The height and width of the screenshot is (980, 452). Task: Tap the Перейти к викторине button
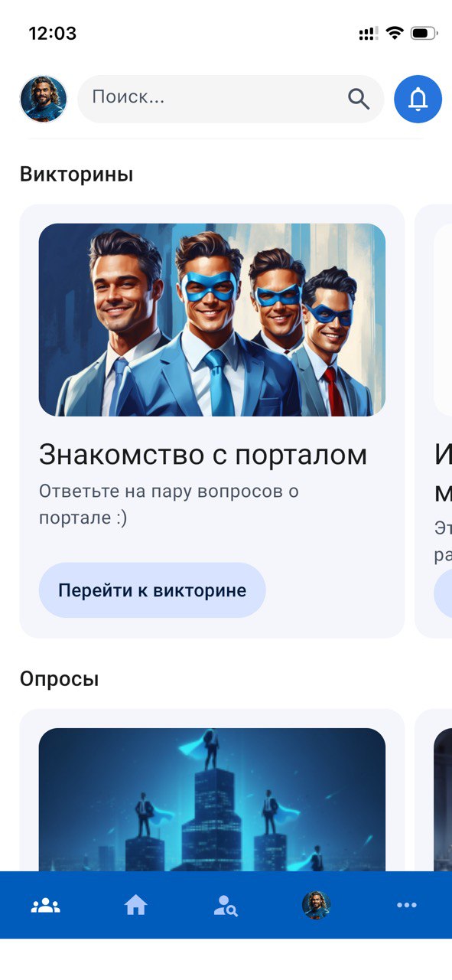[152, 590]
